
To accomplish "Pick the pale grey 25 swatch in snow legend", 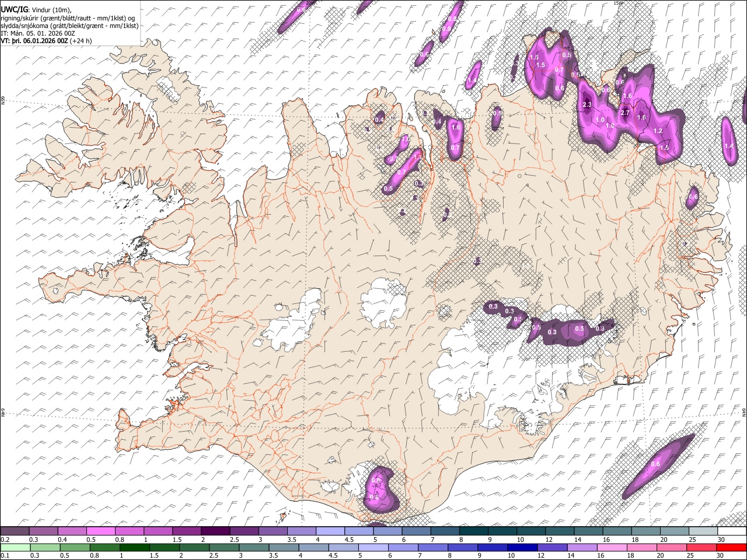I will click(704, 531).
